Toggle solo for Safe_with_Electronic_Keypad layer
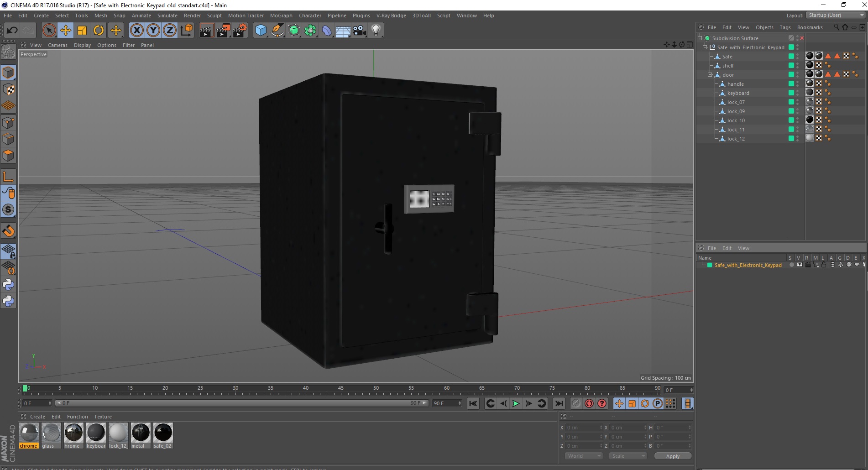The image size is (868, 470). pos(792,265)
